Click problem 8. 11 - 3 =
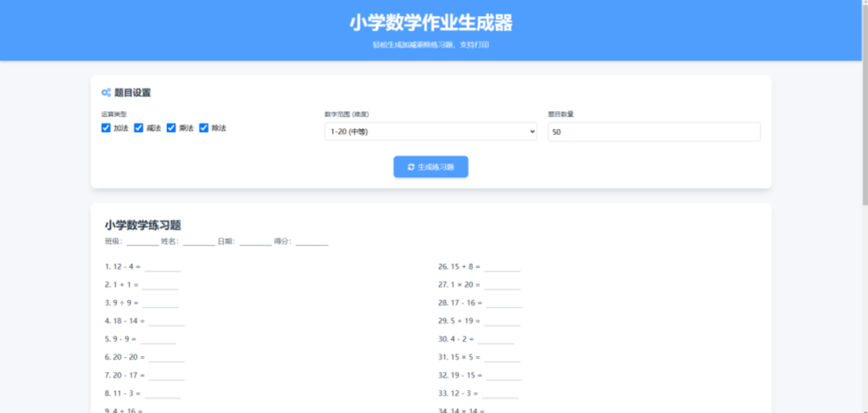The height and width of the screenshot is (413, 868). tap(122, 393)
